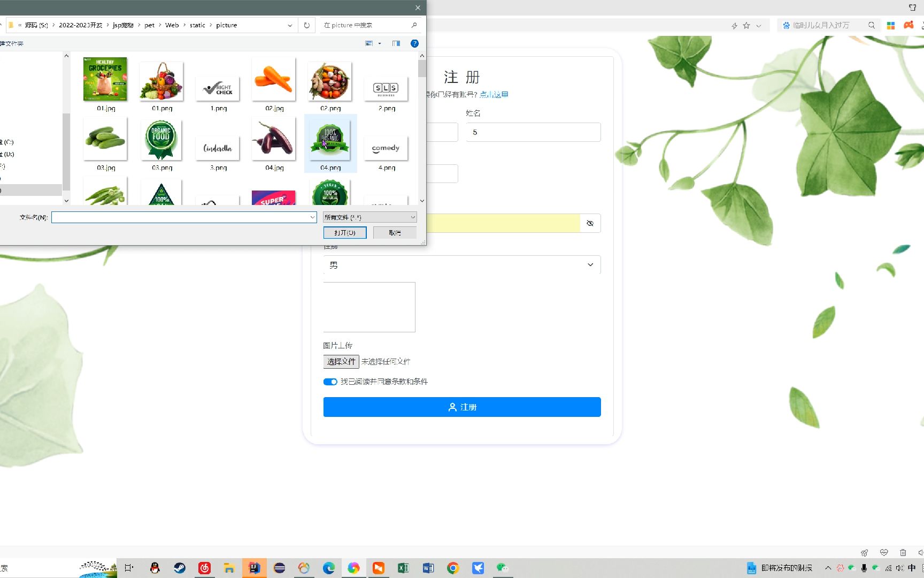Click the blue 注册 register button

click(x=462, y=407)
